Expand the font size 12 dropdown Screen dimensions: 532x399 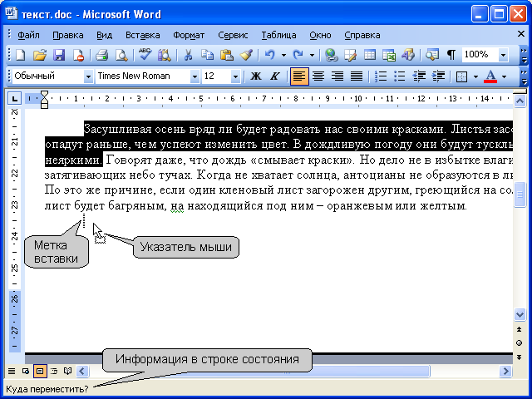[235, 76]
